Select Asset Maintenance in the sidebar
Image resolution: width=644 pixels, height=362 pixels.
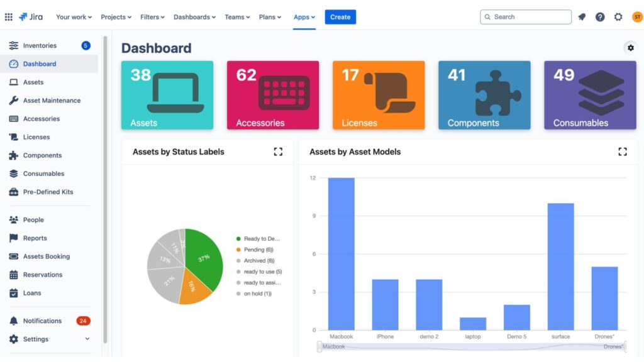(x=52, y=101)
